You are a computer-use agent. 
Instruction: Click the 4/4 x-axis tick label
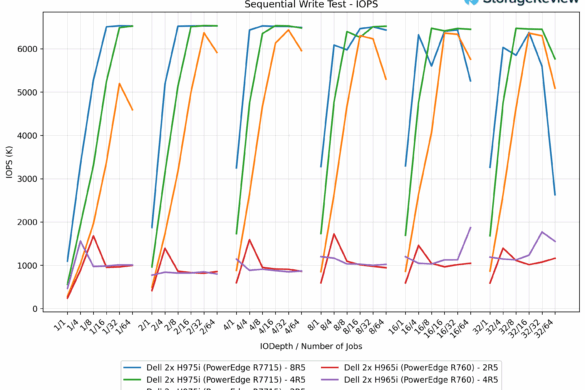[243, 324]
